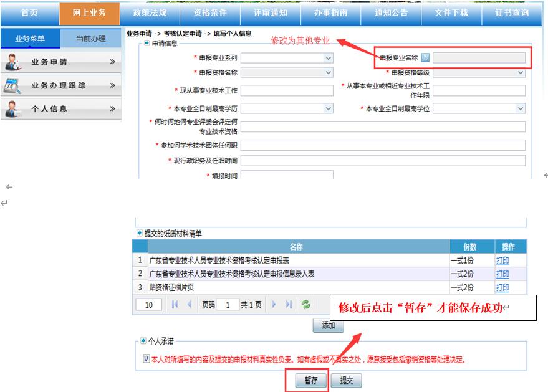Click the 申报专业名称 lookup icon
The width and height of the screenshot is (548, 392).
[x=425, y=58]
